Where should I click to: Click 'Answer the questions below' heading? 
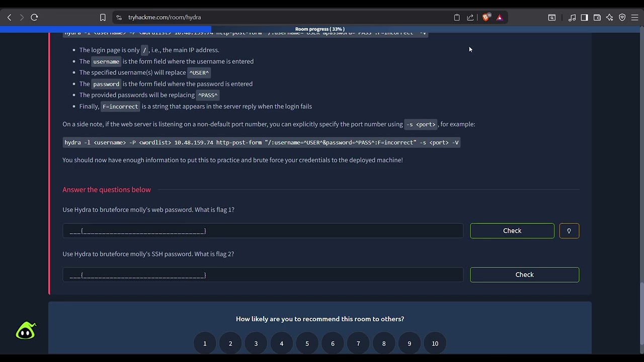tap(107, 190)
